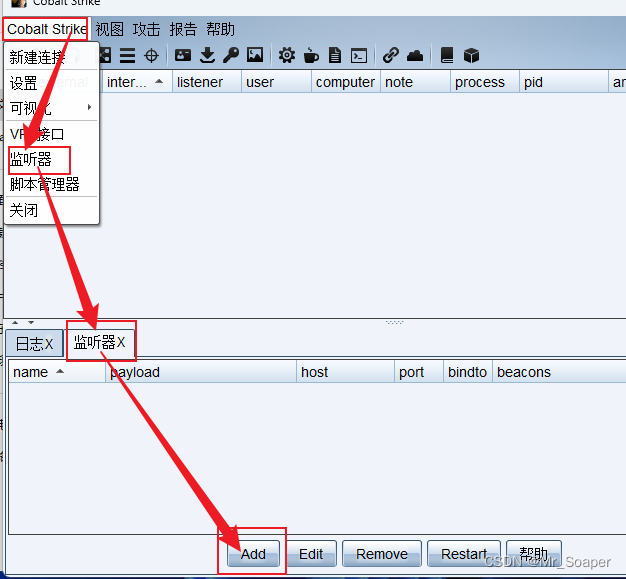Open the 帮助 menu in menu bar
The height and width of the screenshot is (579, 626).
coord(220,29)
